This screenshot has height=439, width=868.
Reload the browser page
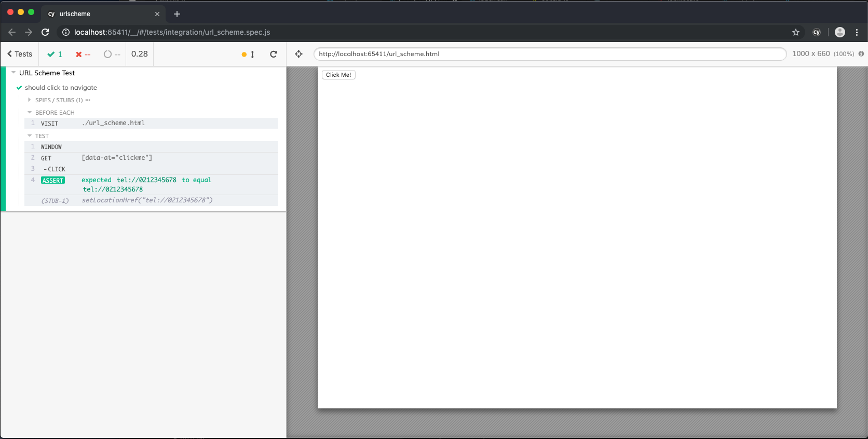click(45, 32)
